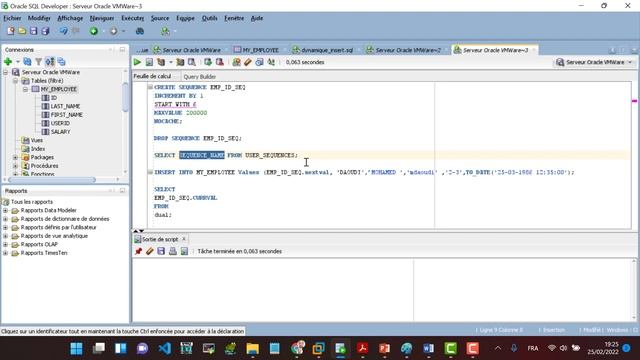Open the connection dropdown Serveur Oracle VMWare

pyautogui.click(x=595, y=62)
